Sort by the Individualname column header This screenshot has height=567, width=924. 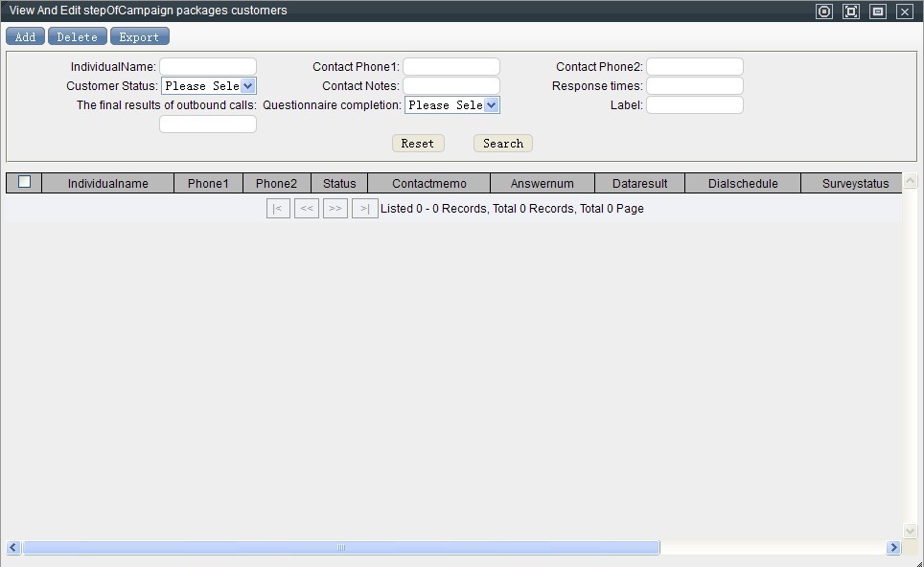click(x=107, y=184)
